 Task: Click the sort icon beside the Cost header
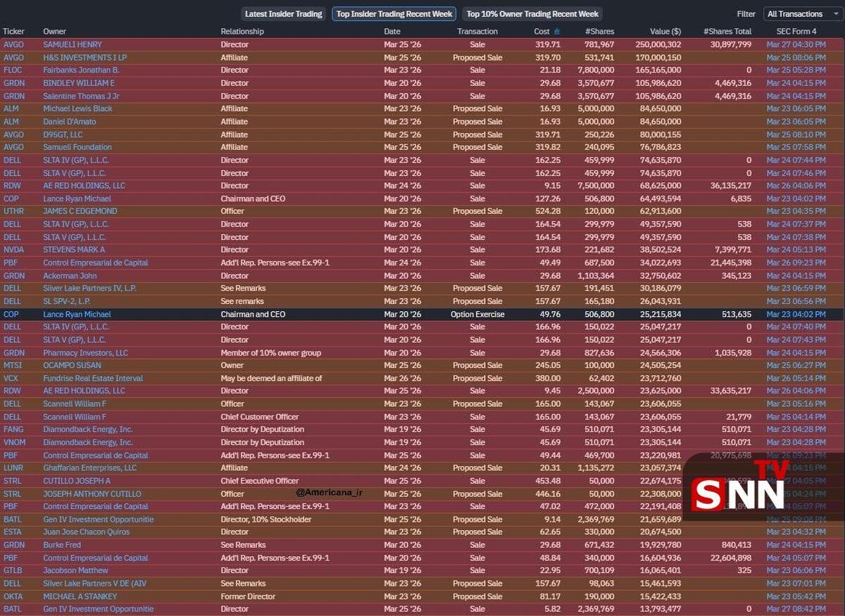(x=557, y=31)
